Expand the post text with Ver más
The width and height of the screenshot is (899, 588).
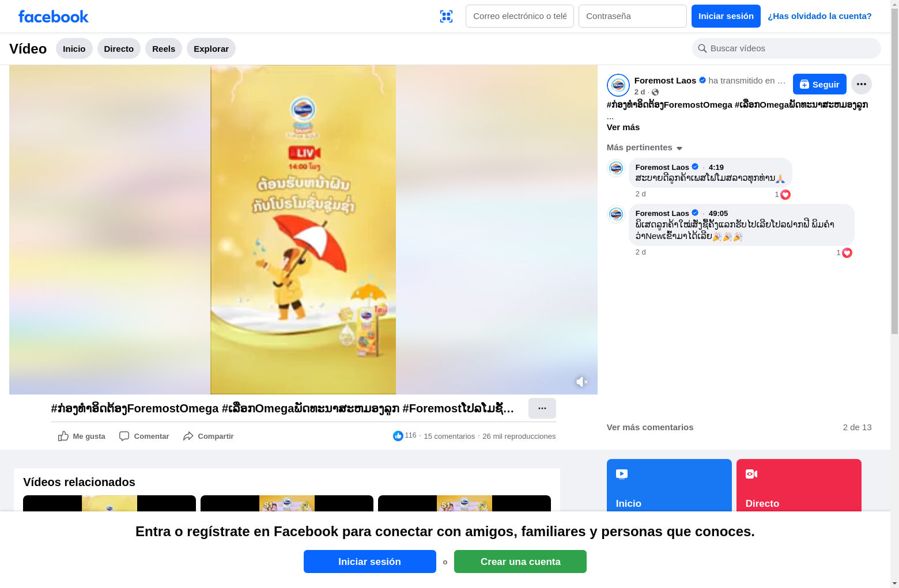623,127
